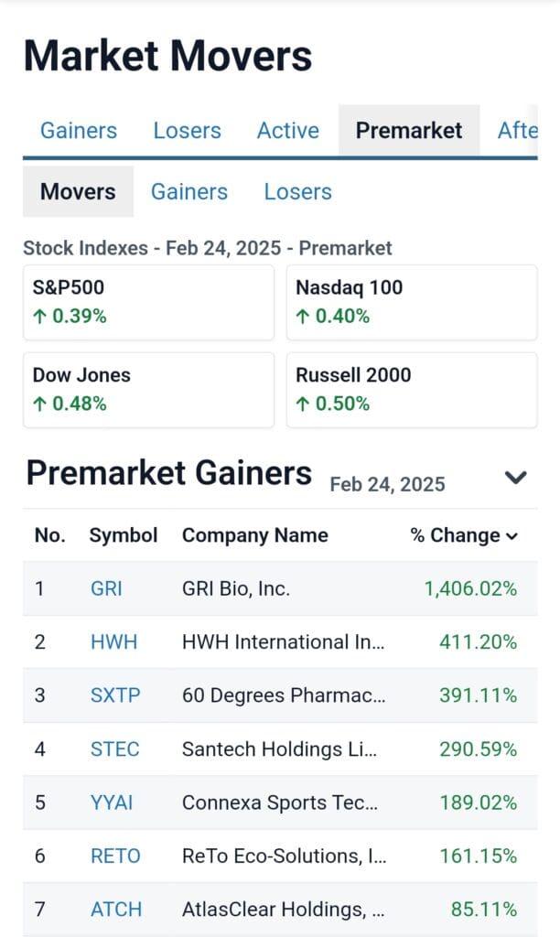View ReTo Eco-Solutions via RETO link

(114, 856)
